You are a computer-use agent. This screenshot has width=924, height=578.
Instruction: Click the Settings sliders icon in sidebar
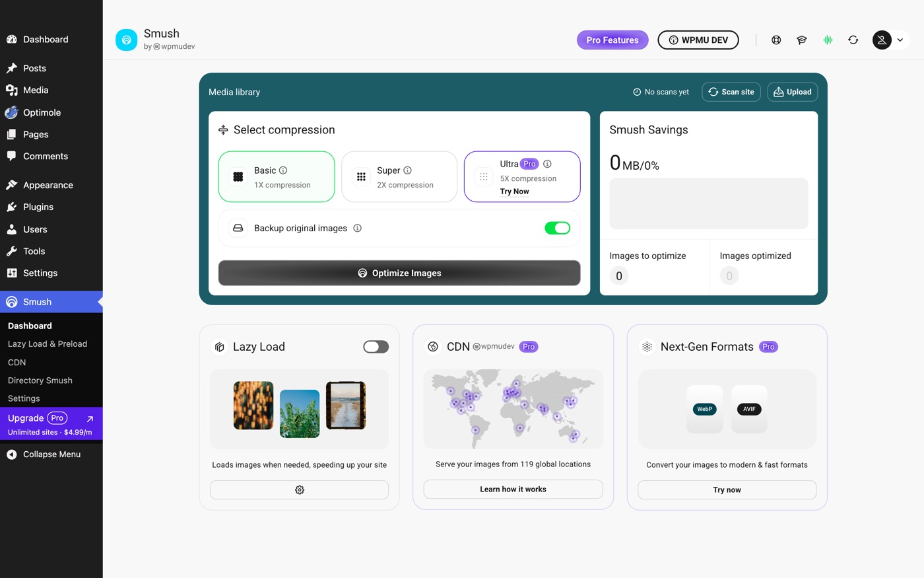[12, 273]
